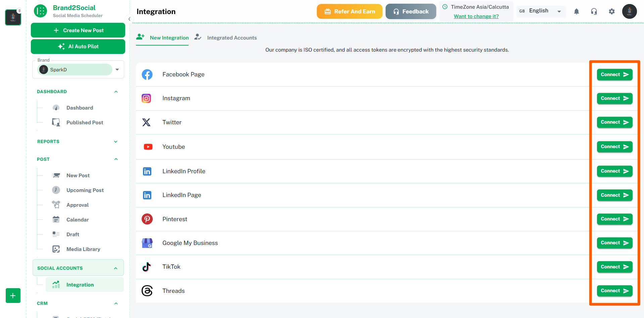The width and height of the screenshot is (644, 318).
Task: Click Refer And Earn button
Action: [349, 11]
